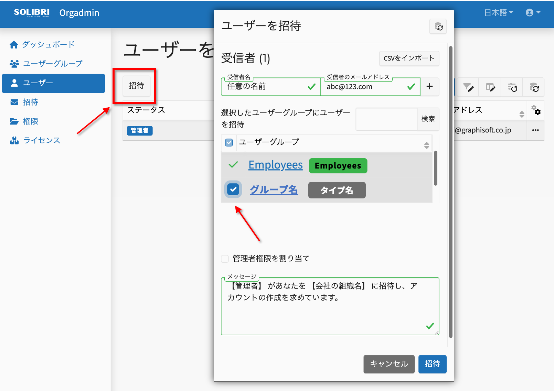Uncheck the グループ名 group checkbox
The height and width of the screenshot is (392, 554).
(233, 189)
